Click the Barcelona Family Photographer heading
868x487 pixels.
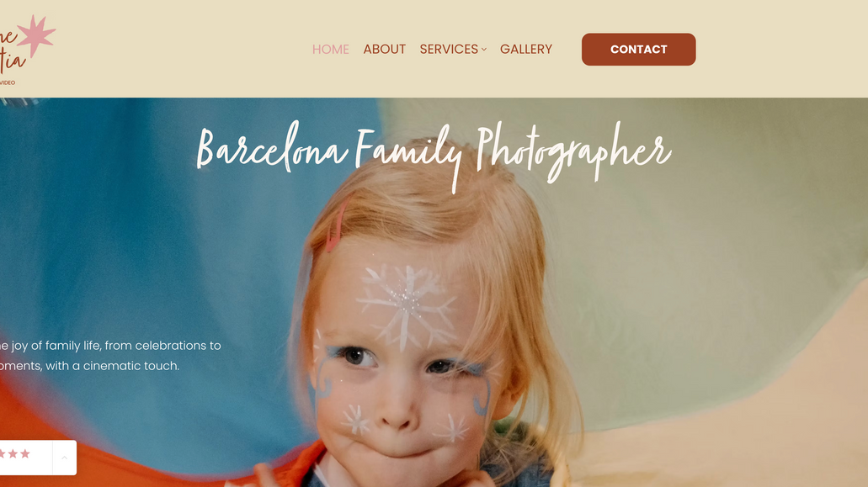[x=434, y=154]
